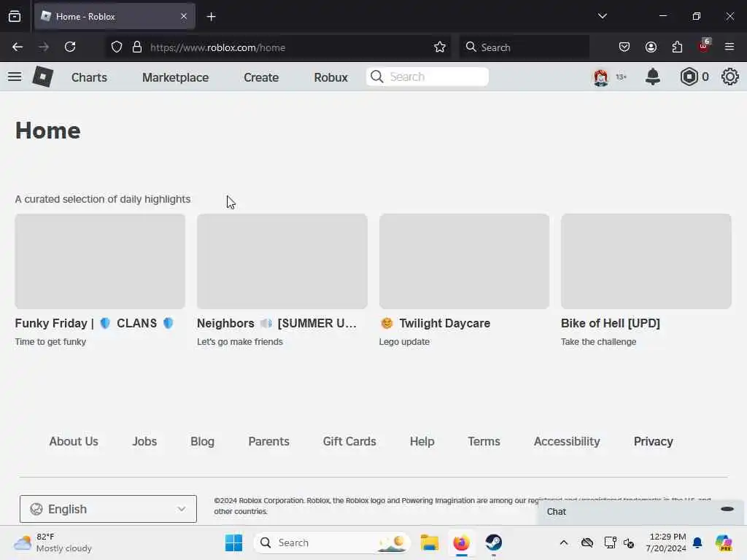The image size is (747, 560).
Task: Open the Robux page
Action: coord(330,77)
